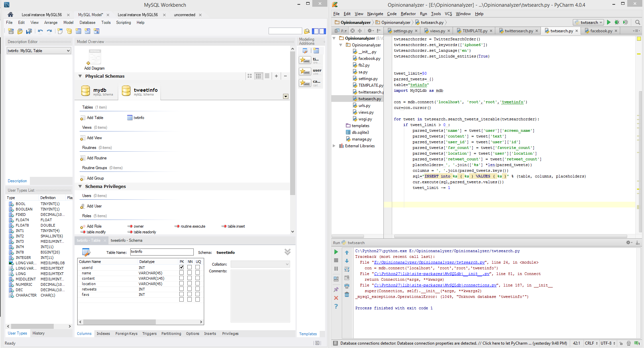Click the red X close icon in Run panel
The image size is (644, 348).
point(336,298)
